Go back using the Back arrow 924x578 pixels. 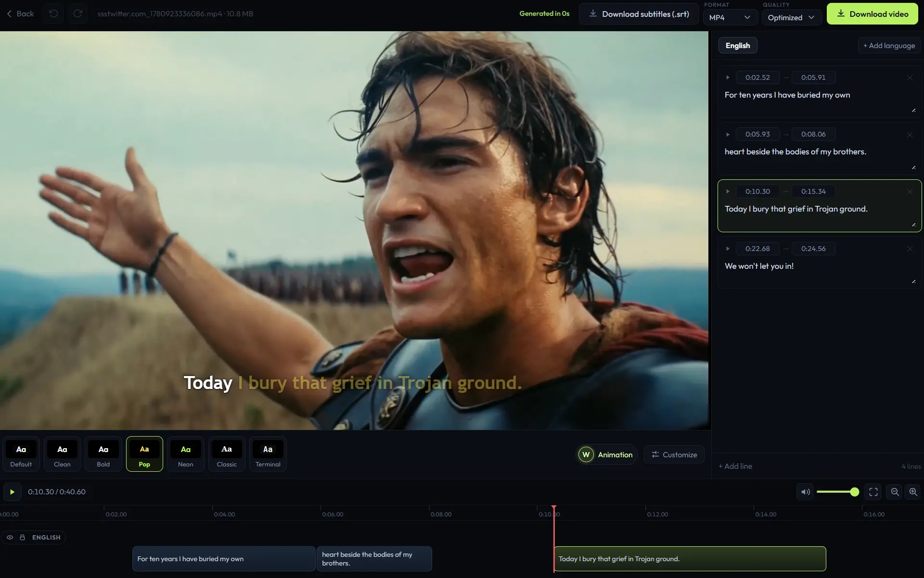click(20, 13)
